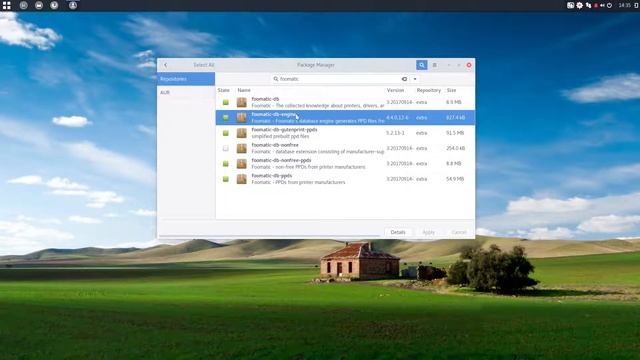Toggle install state of foomatic-db-engine

[x=226, y=118]
